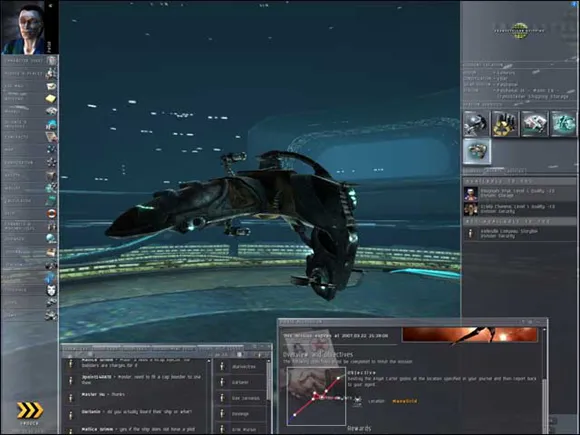Viewport: 580px width, 435px height.
Task: Click the orange mission location link
Action: click(405, 401)
